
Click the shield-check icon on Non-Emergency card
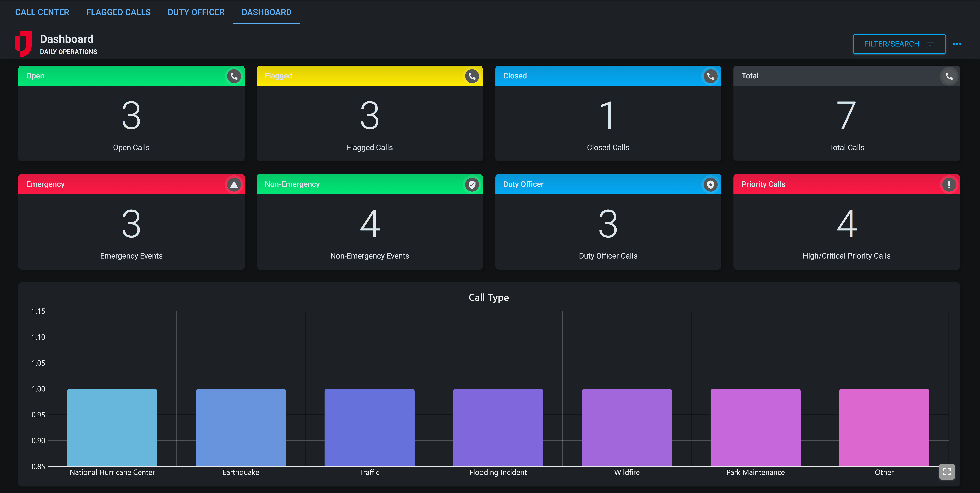tap(472, 185)
